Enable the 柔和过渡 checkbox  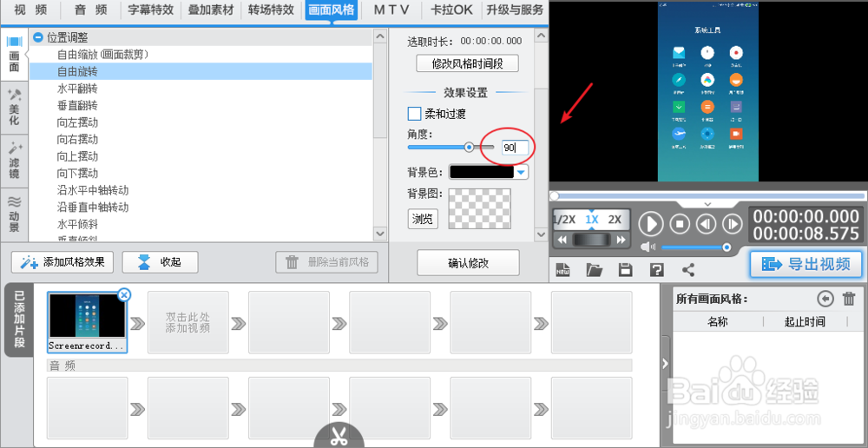pos(414,114)
